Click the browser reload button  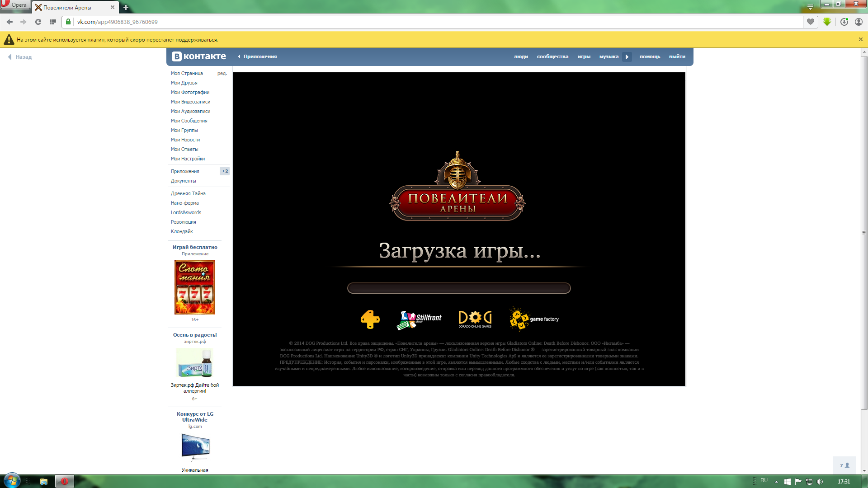pyautogui.click(x=38, y=22)
